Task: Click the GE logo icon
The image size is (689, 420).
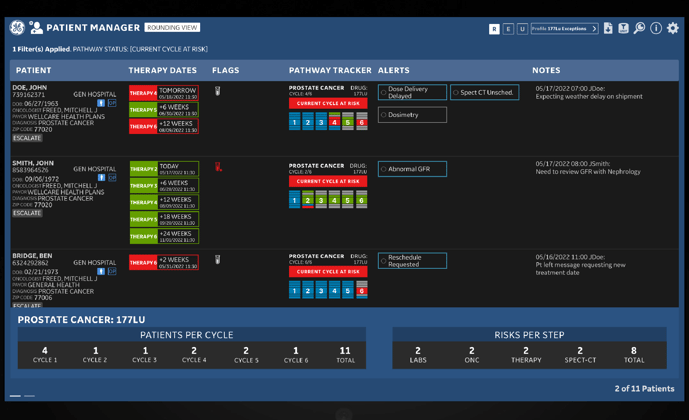Action: [17, 28]
